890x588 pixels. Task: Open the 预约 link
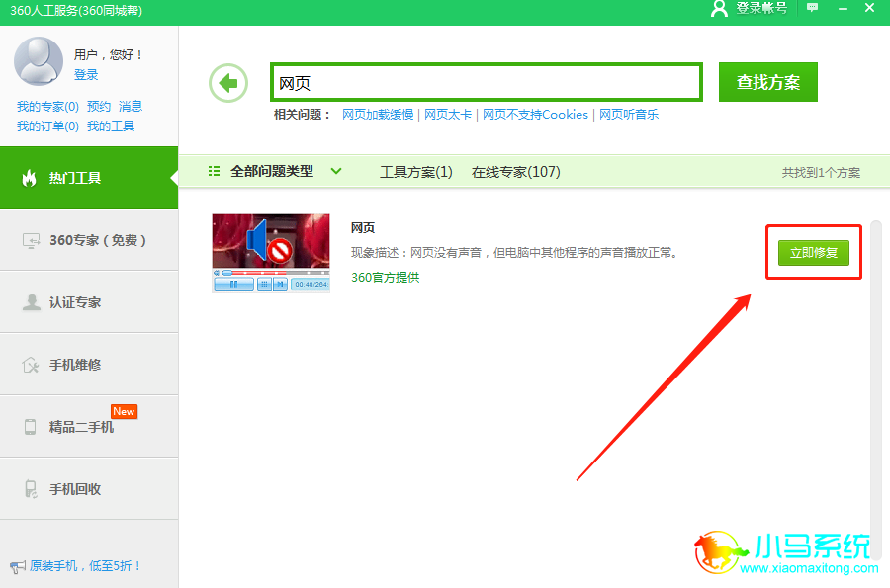click(99, 107)
